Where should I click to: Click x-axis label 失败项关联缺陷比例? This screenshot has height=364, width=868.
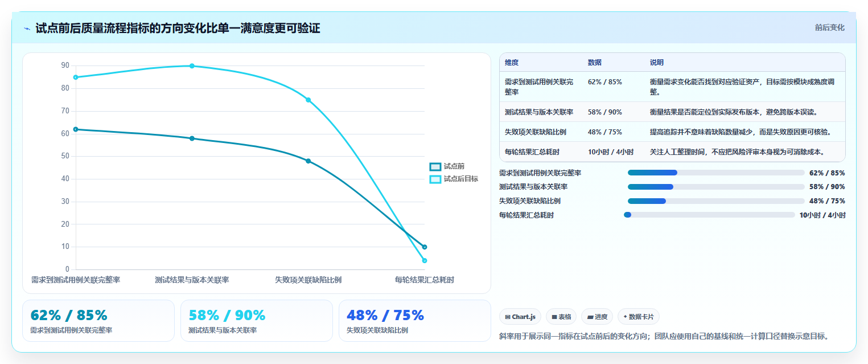[x=308, y=280]
